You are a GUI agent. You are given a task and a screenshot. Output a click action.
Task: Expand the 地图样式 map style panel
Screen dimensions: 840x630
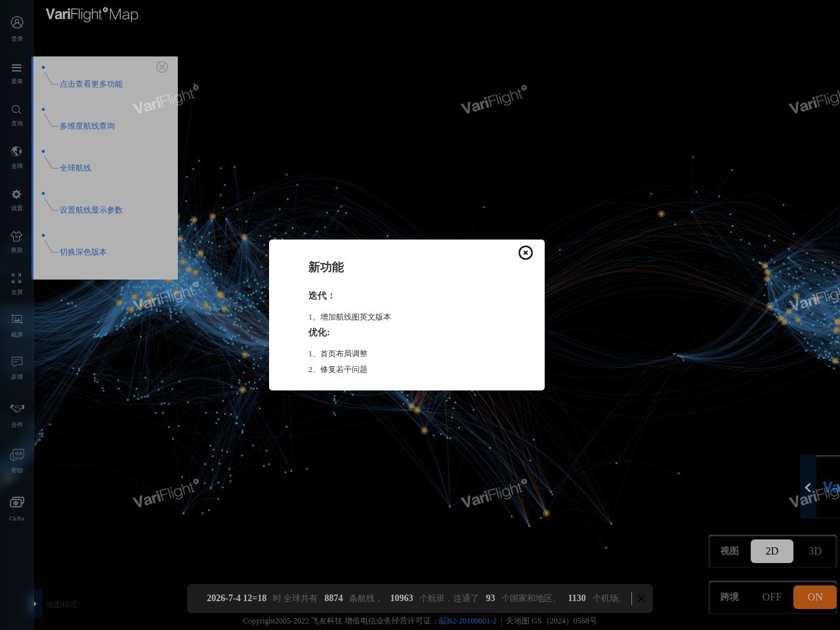pyautogui.click(x=37, y=604)
